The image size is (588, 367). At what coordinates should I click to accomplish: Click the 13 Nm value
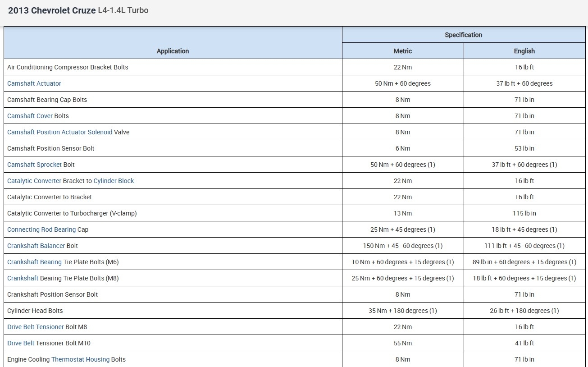[x=403, y=213]
